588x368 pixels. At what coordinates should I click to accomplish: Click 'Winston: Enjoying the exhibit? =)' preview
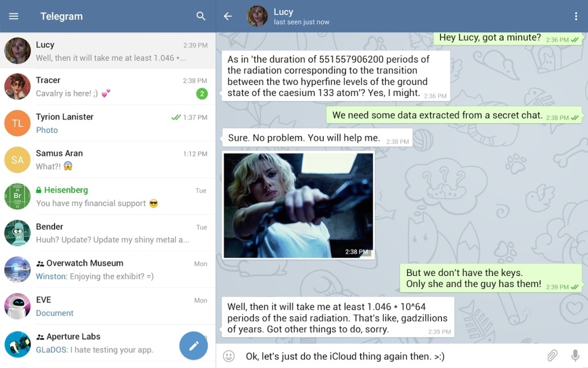[95, 277]
